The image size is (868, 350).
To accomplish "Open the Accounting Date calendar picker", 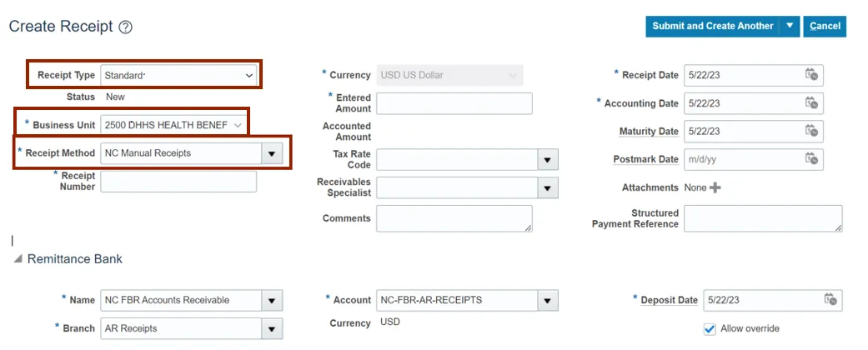I will (x=811, y=103).
